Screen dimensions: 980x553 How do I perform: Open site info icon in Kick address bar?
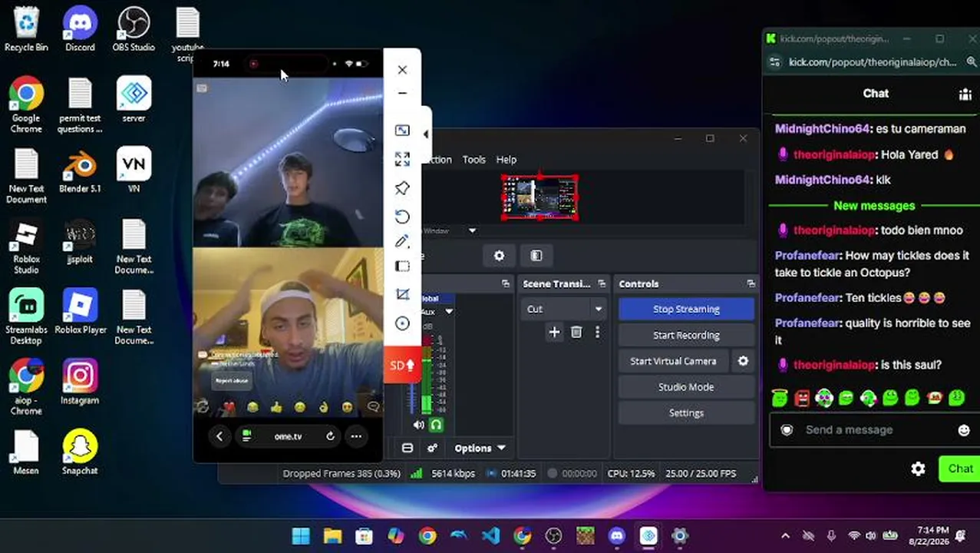(x=774, y=62)
